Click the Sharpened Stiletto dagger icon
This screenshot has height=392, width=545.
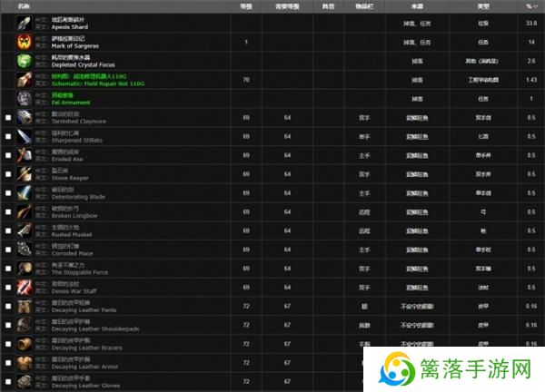pyautogui.click(x=25, y=136)
